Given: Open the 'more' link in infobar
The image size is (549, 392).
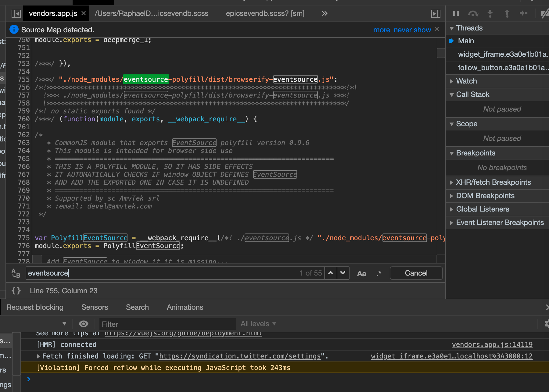Looking at the screenshot, I should pyautogui.click(x=382, y=30).
